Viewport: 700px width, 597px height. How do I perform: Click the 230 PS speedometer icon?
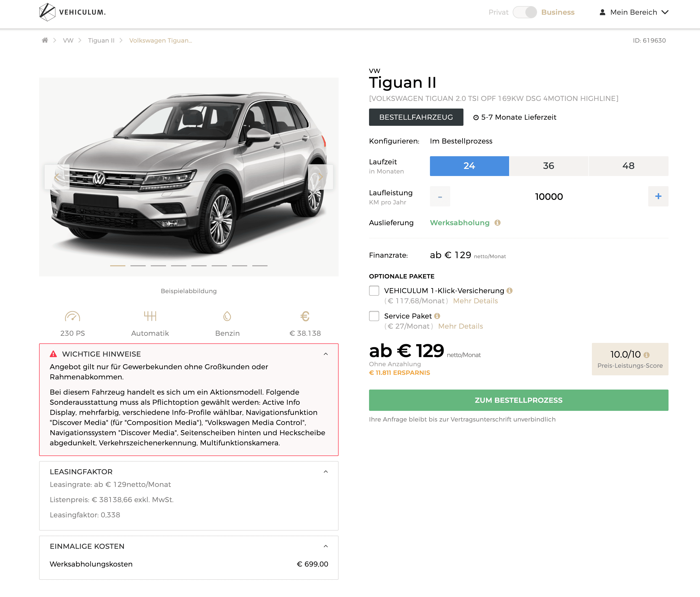point(72,316)
